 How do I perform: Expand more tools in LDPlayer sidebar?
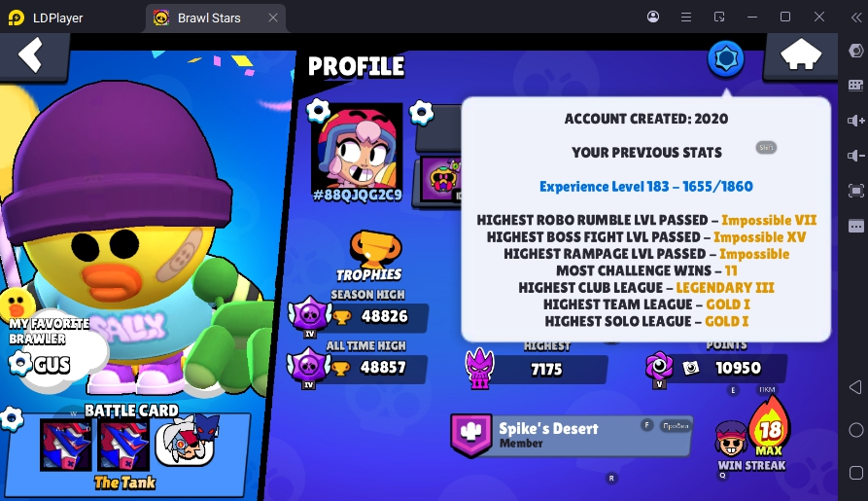pyautogui.click(x=855, y=226)
